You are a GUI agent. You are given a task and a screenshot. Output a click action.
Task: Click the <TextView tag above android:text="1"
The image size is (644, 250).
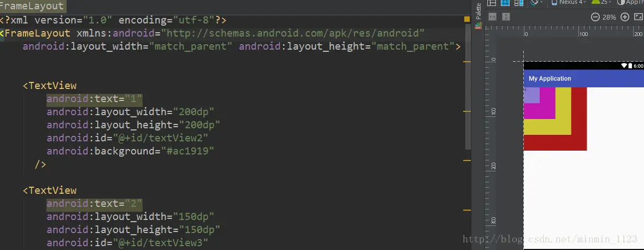point(50,86)
